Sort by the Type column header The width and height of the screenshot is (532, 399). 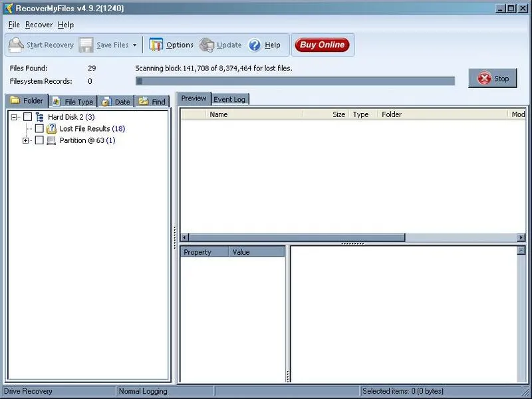[363, 114]
